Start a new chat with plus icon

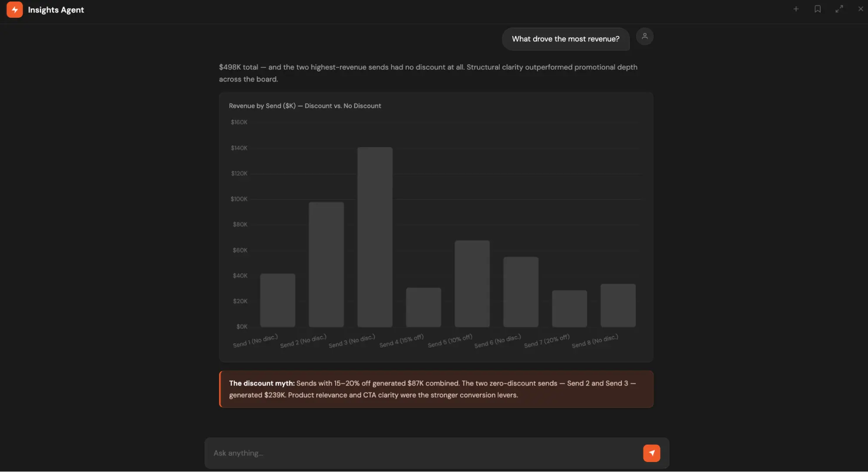[x=796, y=9]
